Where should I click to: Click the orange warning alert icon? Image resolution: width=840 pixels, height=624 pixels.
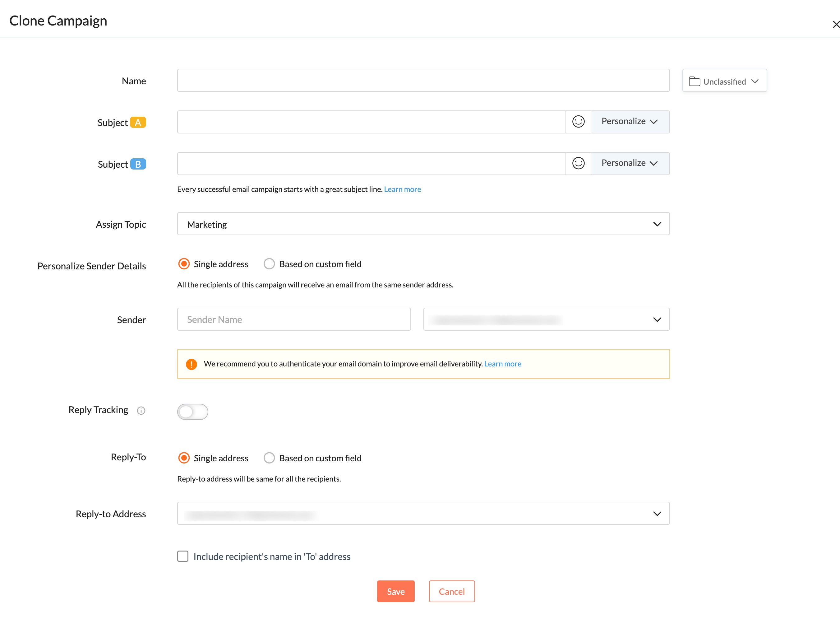192,364
